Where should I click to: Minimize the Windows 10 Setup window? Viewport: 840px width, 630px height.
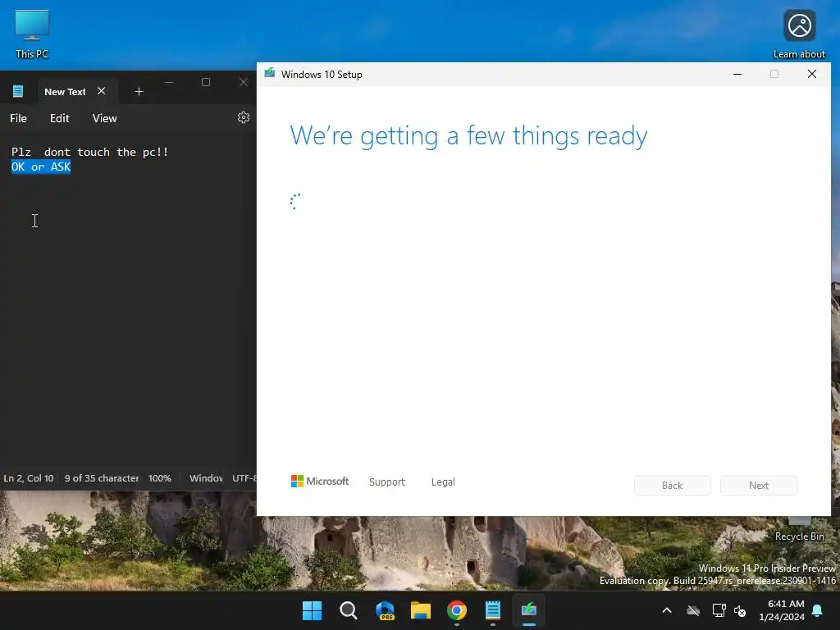click(x=737, y=74)
